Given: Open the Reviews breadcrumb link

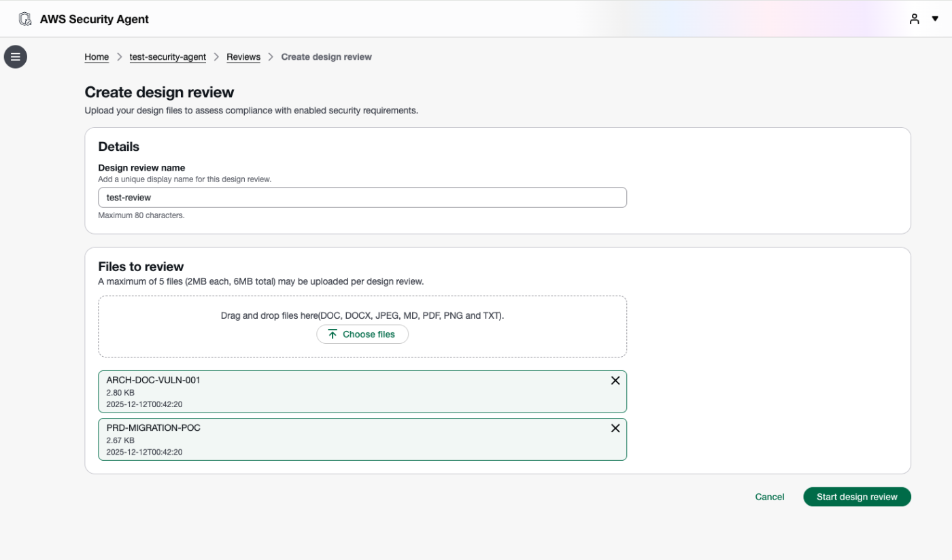Looking at the screenshot, I should [x=243, y=57].
